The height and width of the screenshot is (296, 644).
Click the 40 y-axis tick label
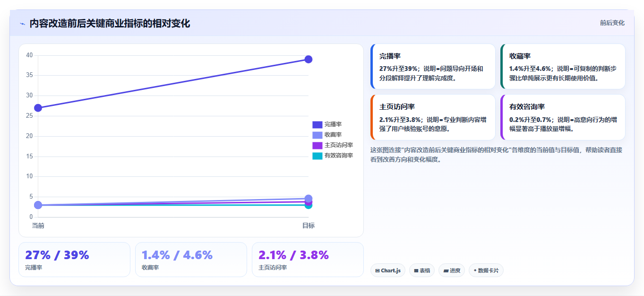click(29, 55)
